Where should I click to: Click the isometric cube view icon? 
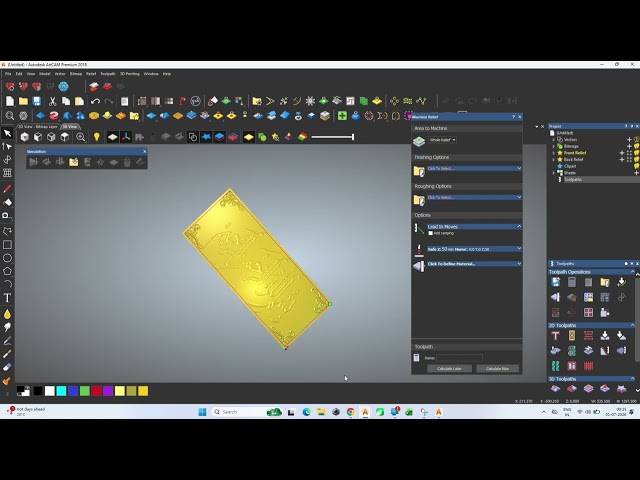tap(24, 137)
